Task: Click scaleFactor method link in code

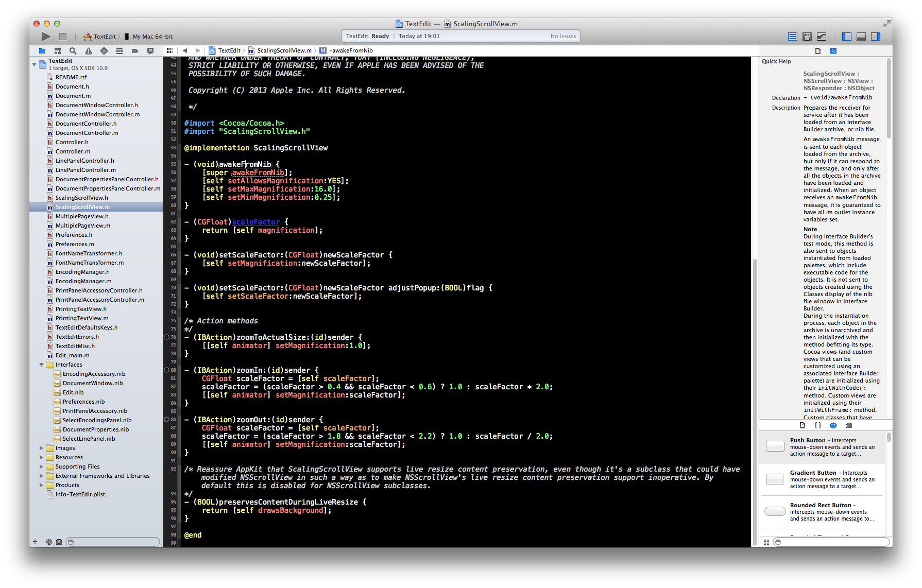Action: point(256,222)
